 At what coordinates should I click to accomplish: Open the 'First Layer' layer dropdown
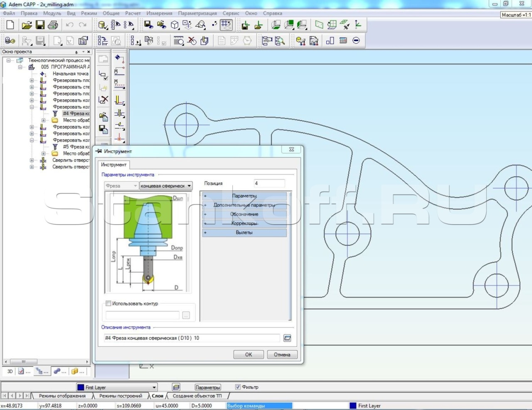click(x=117, y=387)
